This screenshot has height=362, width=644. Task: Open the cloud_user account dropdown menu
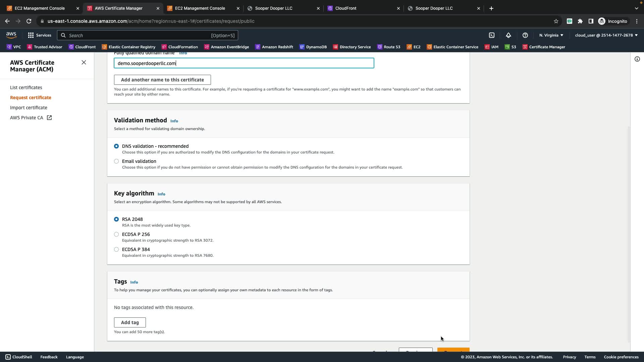[x=606, y=35]
